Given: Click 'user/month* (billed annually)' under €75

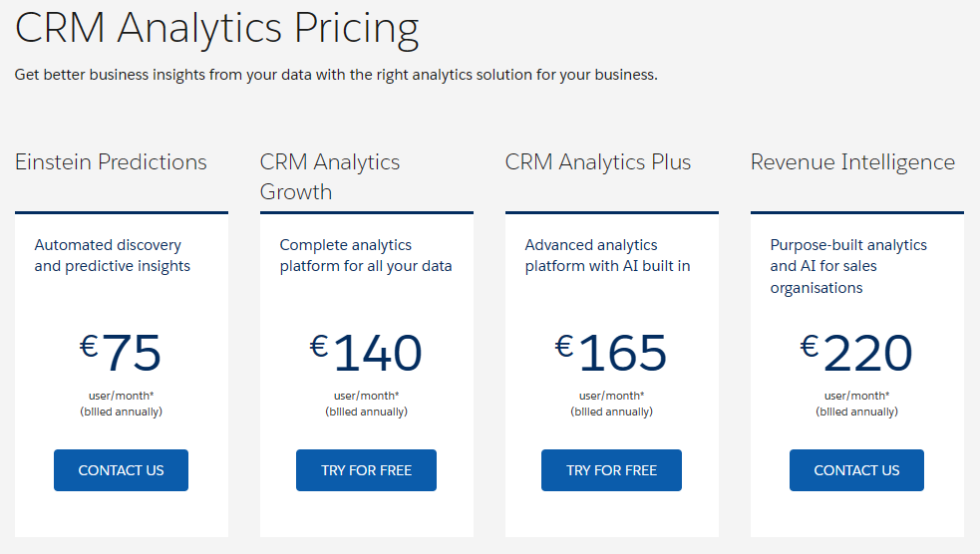Looking at the screenshot, I should (x=121, y=404).
